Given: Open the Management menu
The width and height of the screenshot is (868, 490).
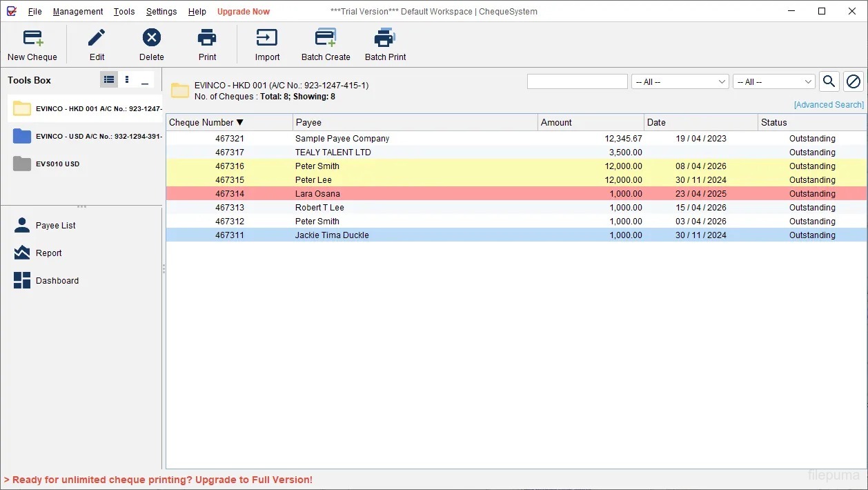Looking at the screenshot, I should [x=78, y=12].
